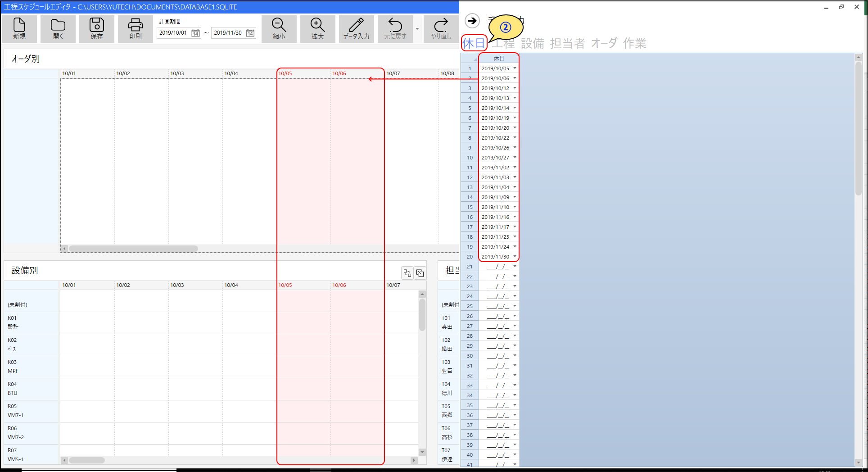868x472 pixels.
Task: Open a file with the 開く icon
Action: point(58,29)
